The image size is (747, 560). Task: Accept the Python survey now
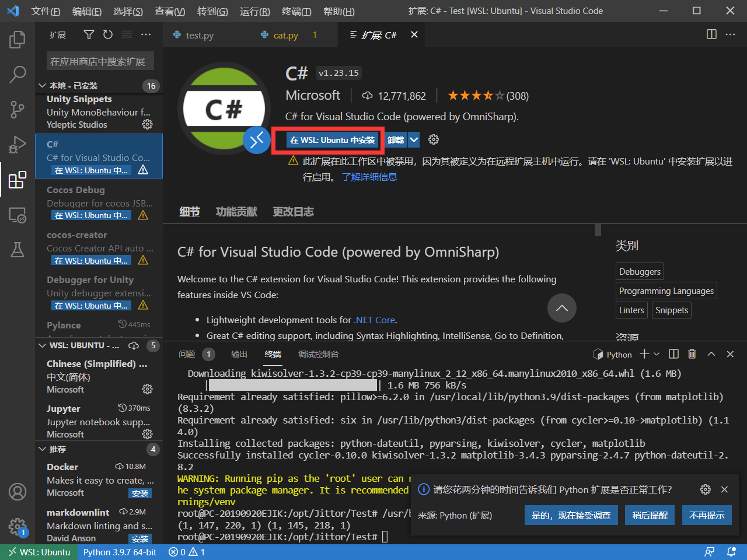pyautogui.click(x=571, y=515)
